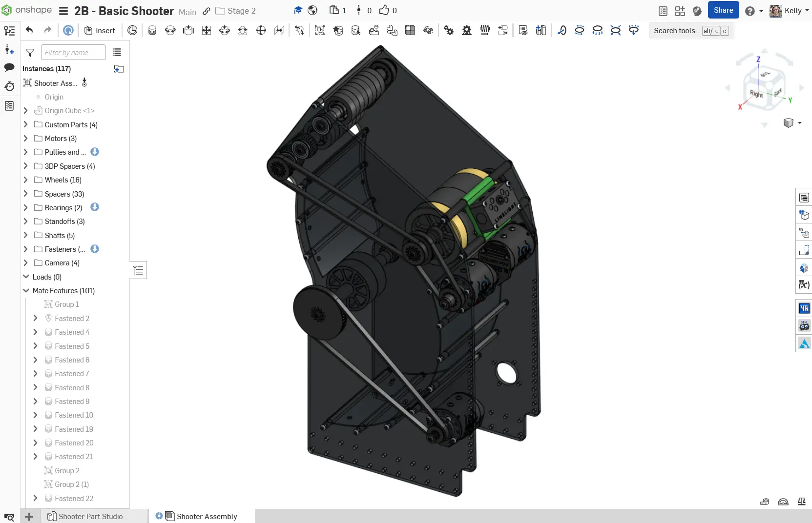Screen dimensions: 812x523
Task: Click the filter funnel icon
Action: coord(30,53)
